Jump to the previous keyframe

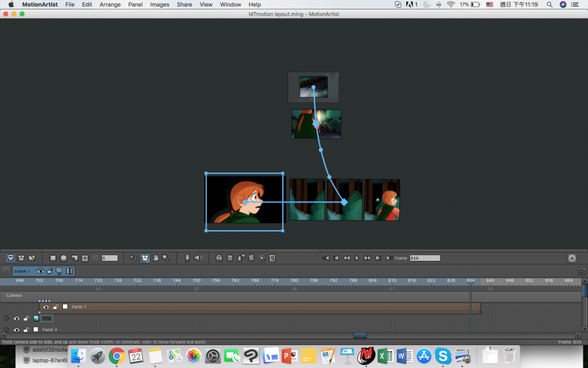pos(326,258)
